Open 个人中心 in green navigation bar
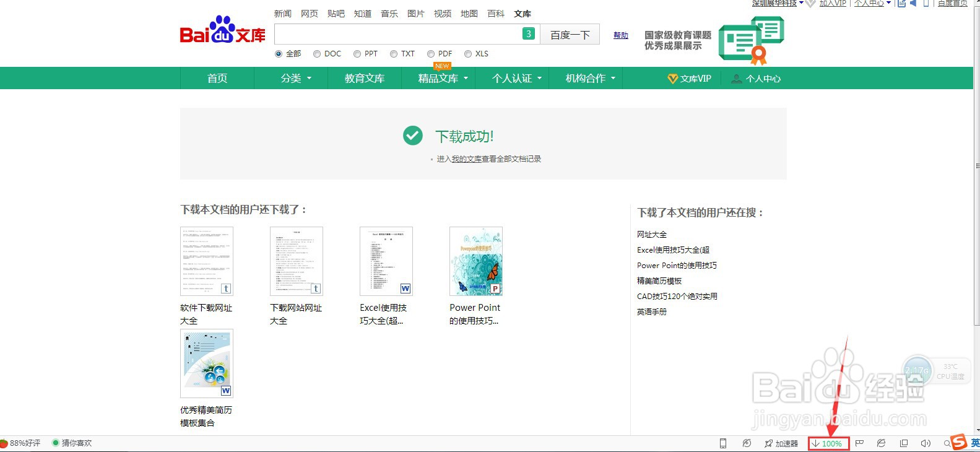980x452 pixels. [756, 79]
